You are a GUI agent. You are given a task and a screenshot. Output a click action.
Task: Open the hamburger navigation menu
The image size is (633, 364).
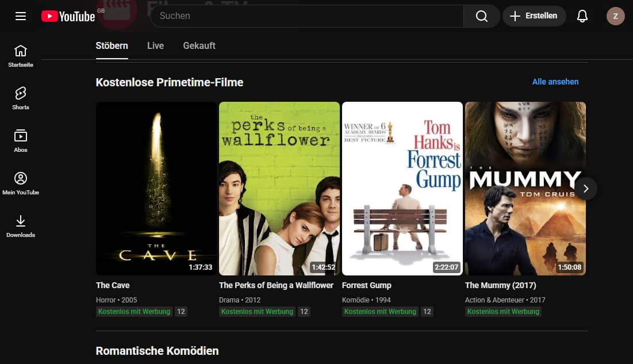20,16
